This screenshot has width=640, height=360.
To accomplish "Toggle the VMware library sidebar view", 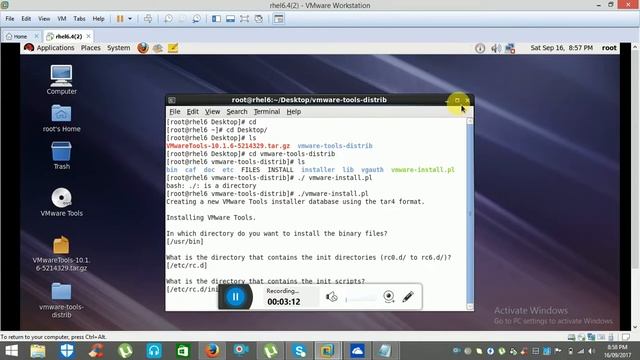I will pyautogui.click(x=216, y=19).
